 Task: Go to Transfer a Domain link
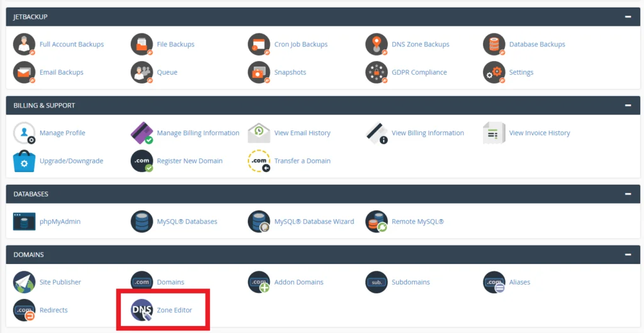tap(303, 161)
